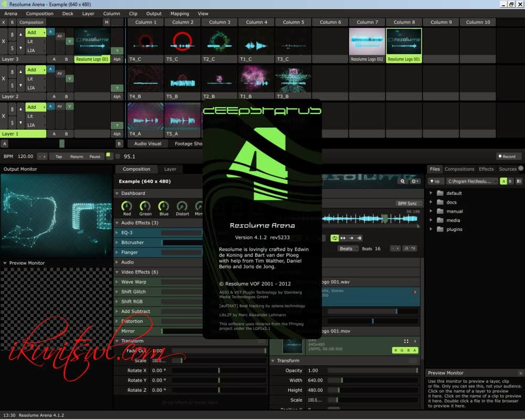Expand the Wave Warp effect
Screen dimensions: 525x420
coord(117,282)
